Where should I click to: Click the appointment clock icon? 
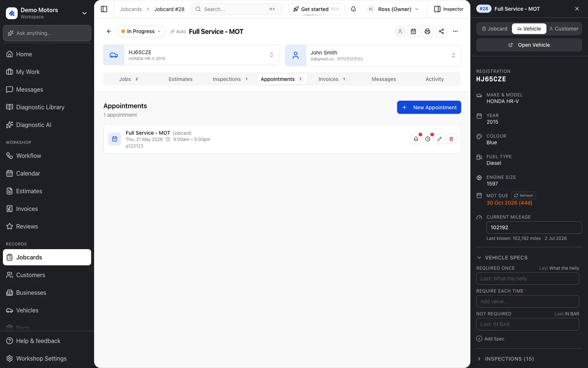pyautogui.click(x=428, y=139)
